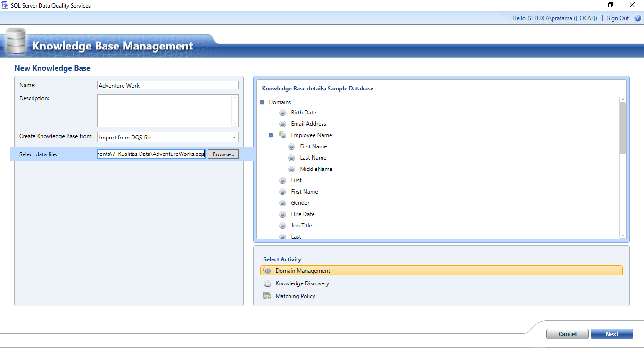Select the Domain Management activity
This screenshot has height=348, width=644.
pos(441,271)
